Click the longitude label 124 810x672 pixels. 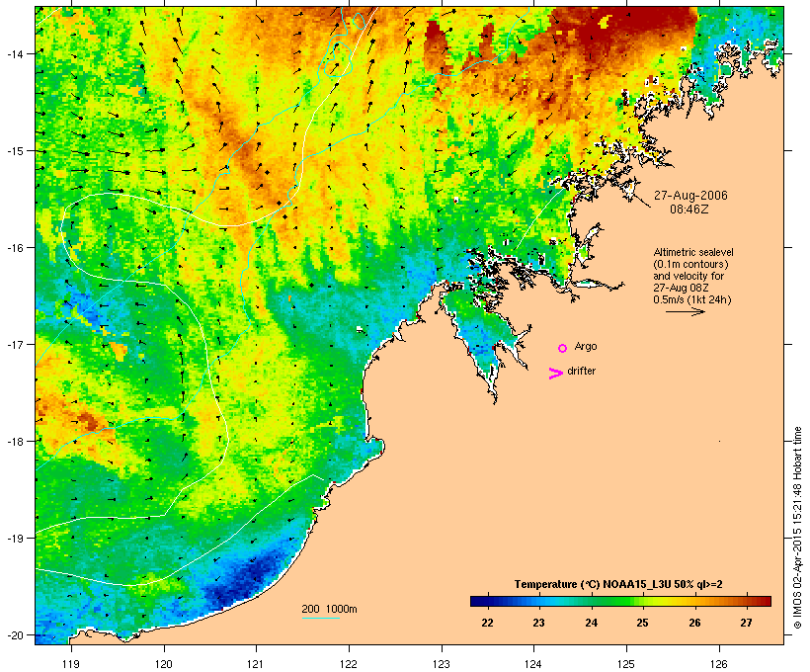[x=533, y=664]
